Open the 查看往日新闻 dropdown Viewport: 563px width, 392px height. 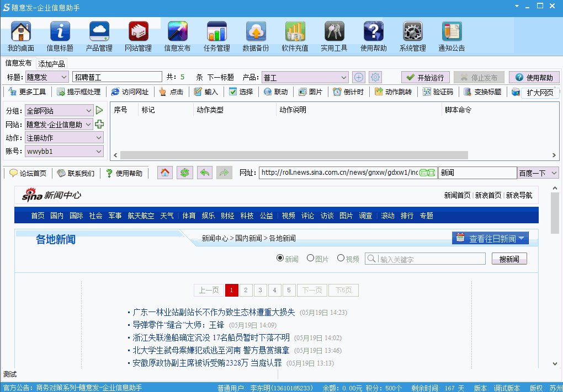(490, 238)
